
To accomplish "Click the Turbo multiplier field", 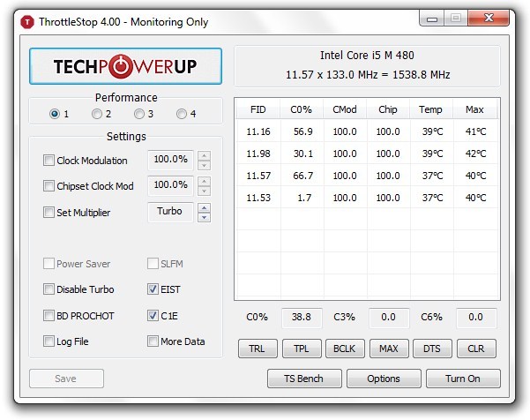I will coord(171,212).
